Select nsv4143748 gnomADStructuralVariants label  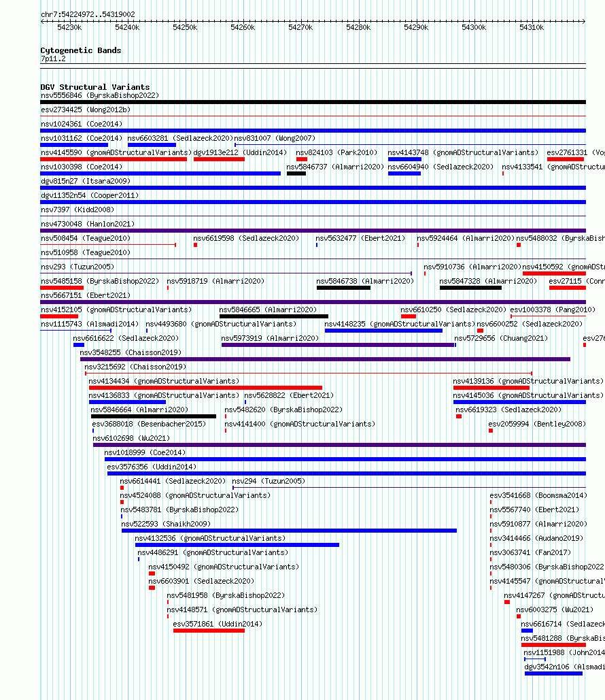(x=463, y=152)
